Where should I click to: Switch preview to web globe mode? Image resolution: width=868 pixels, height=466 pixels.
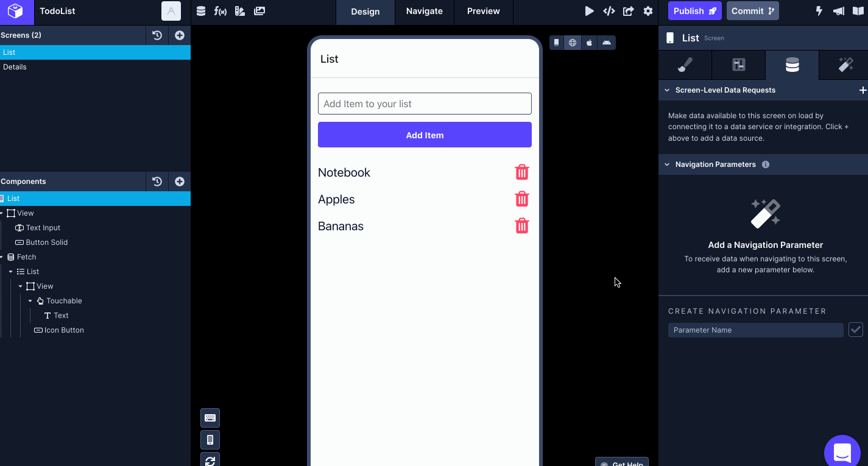[x=573, y=43]
